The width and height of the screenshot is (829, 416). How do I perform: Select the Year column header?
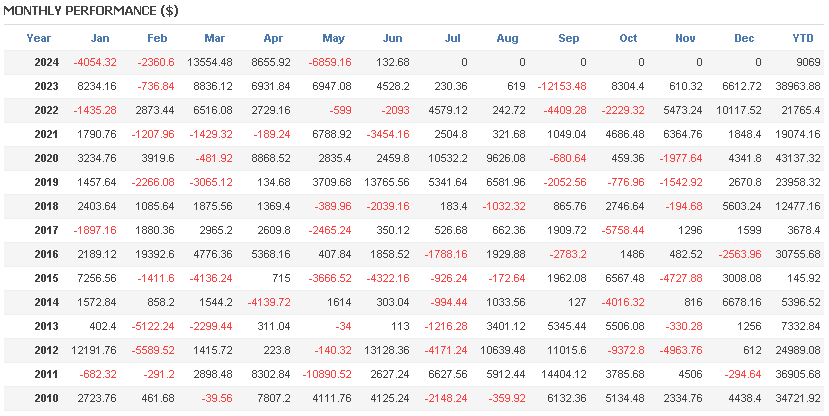(39, 38)
